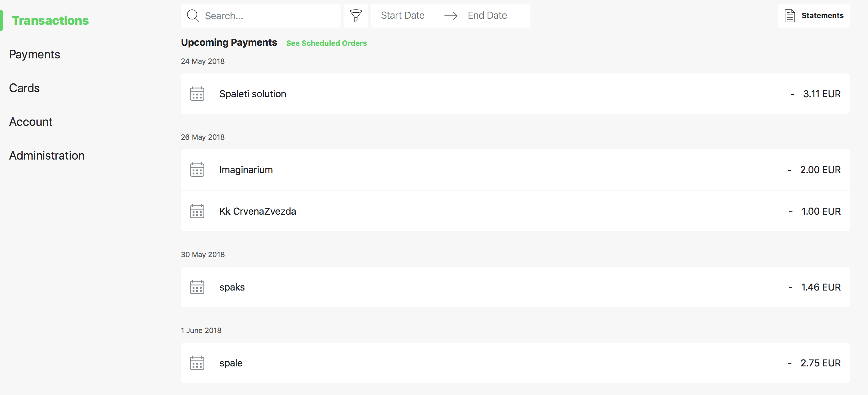Click the Statements document icon
This screenshot has height=395, width=868.
click(x=790, y=15)
